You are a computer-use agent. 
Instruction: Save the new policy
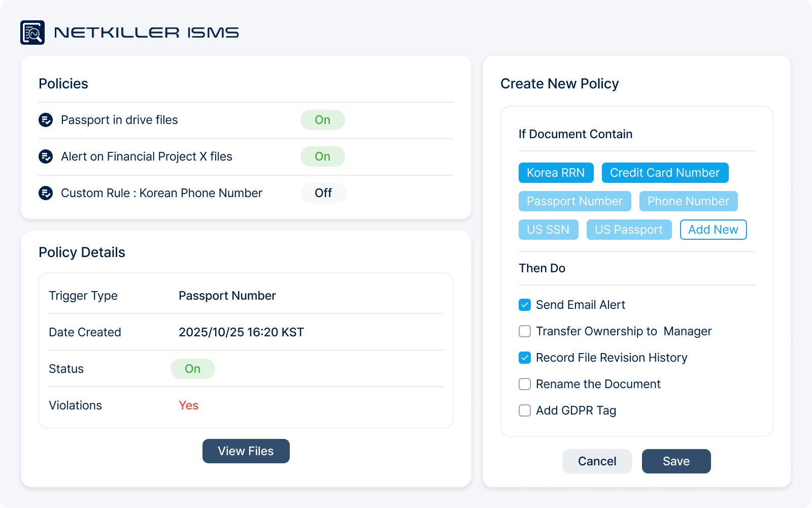676,461
